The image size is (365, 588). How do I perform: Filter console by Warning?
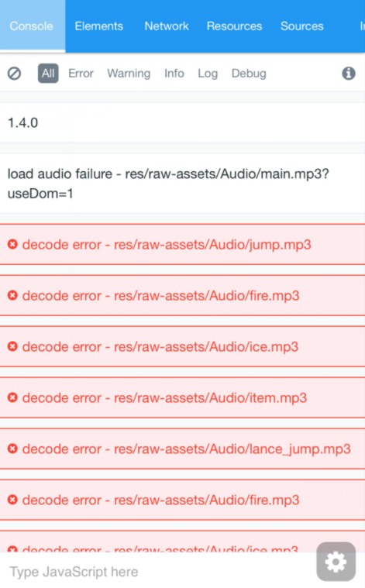tap(129, 74)
